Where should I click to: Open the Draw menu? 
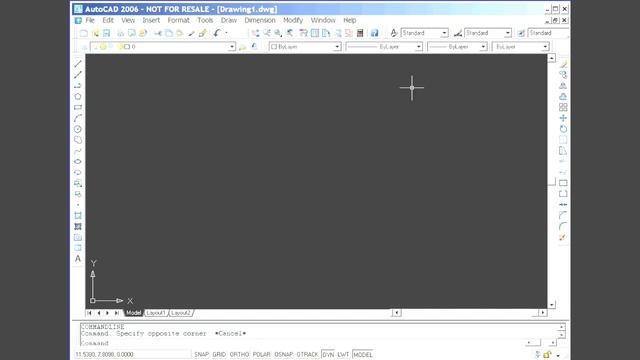pos(229,20)
